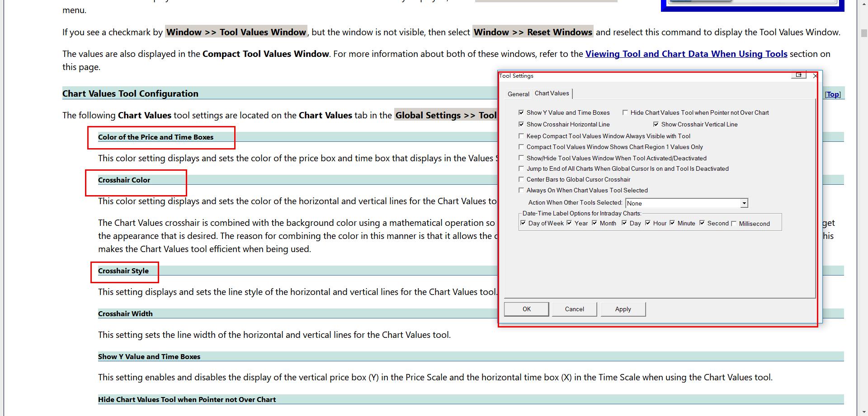The width and height of the screenshot is (868, 416).
Task: Click the OK button
Action: (x=527, y=309)
